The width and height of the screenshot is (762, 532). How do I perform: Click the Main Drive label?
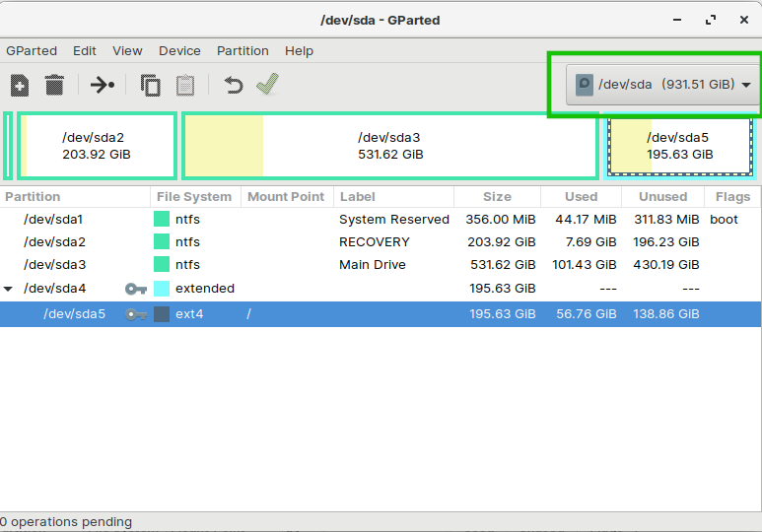pos(373,264)
